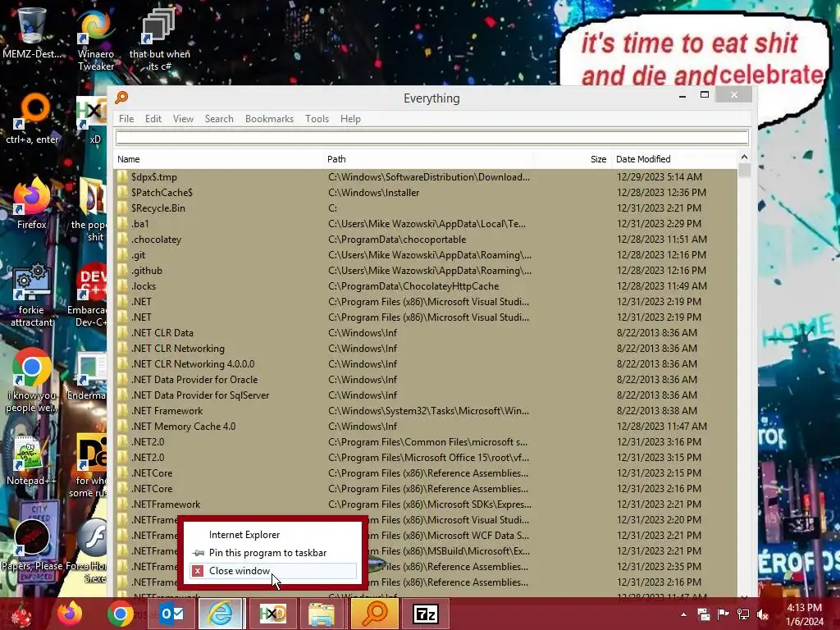Select the 'that but when its c#' desktop icon
The height and width of the screenshot is (630, 840).
click(160, 39)
